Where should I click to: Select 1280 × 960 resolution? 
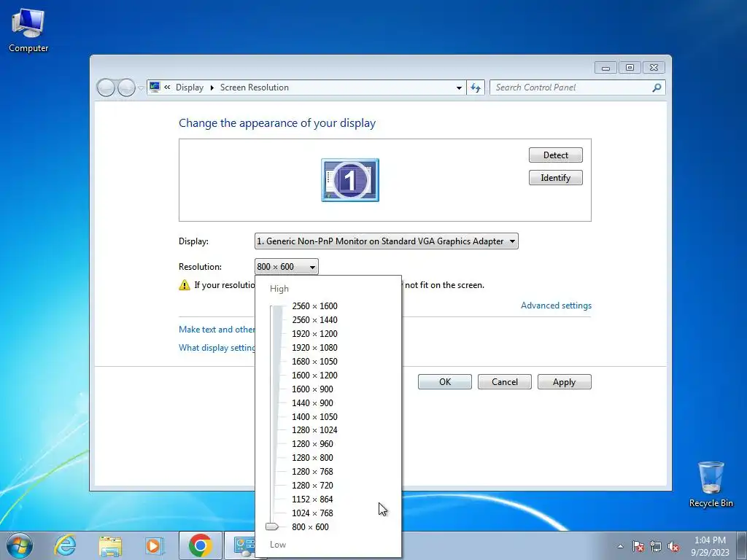[x=312, y=444]
